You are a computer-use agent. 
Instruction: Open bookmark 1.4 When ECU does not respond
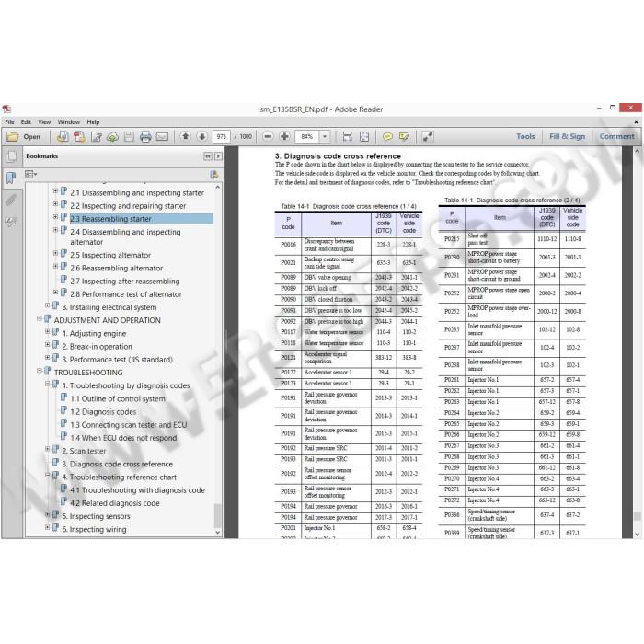pyautogui.click(x=123, y=438)
